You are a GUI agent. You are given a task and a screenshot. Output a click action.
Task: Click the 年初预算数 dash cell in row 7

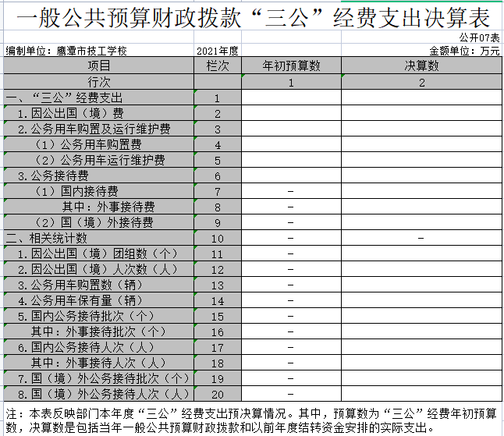click(291, 191)
